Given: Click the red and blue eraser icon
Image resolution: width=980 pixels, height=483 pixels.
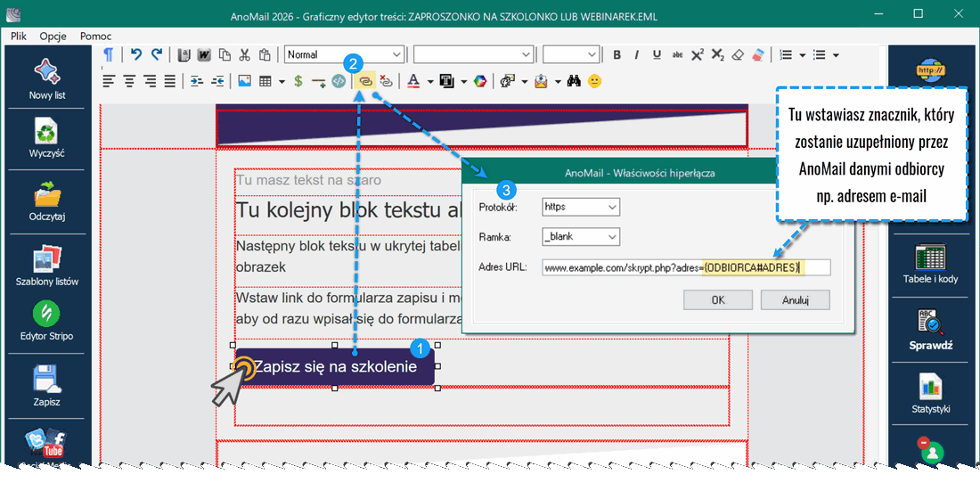Looking at the screenshot, I should [x=757, y=55].
